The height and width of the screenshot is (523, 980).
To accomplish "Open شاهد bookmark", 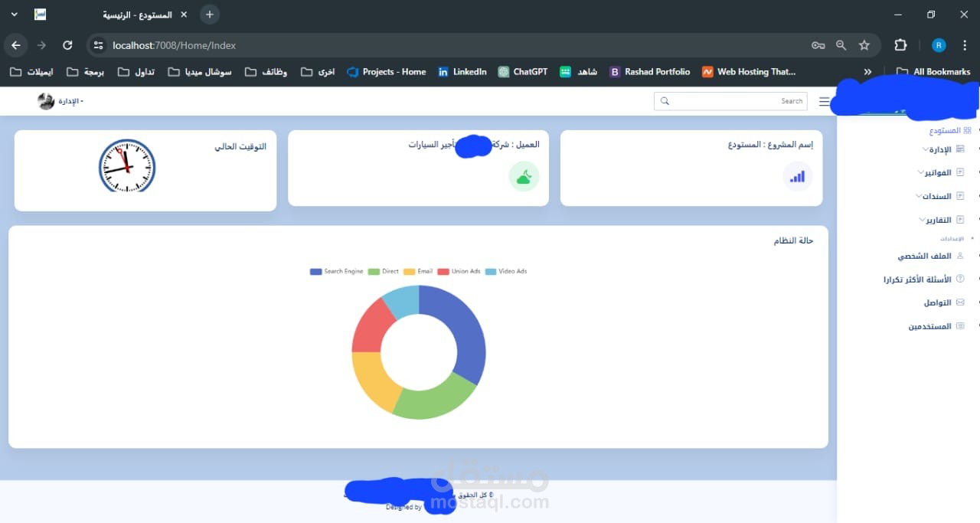I will [x=578, y=72].
